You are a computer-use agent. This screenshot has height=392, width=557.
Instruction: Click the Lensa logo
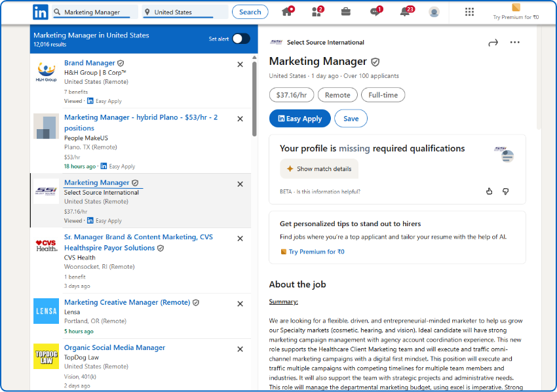click(46, 311)
